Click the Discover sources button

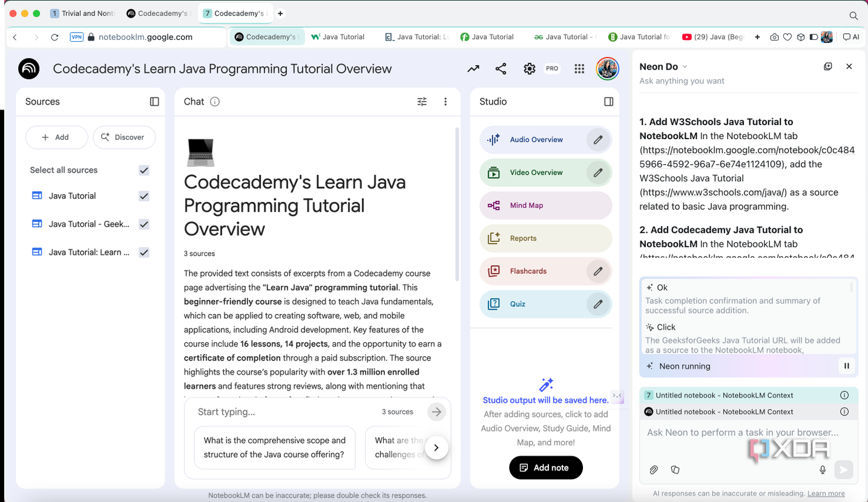pos(124,137)
